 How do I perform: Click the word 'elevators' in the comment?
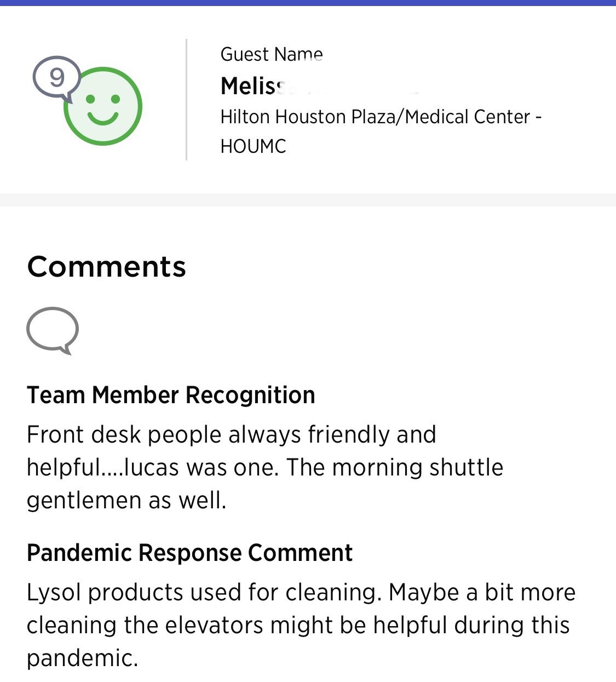[218, 625]
